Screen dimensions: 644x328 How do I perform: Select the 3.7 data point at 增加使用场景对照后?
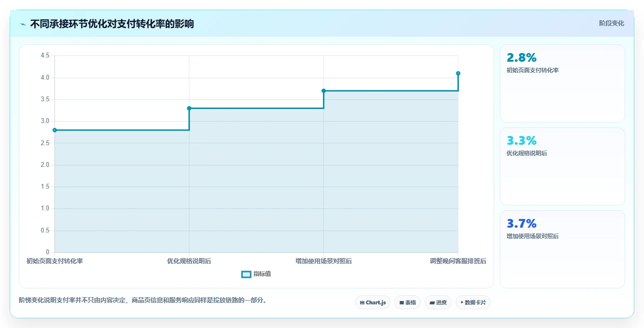(323, 91)
